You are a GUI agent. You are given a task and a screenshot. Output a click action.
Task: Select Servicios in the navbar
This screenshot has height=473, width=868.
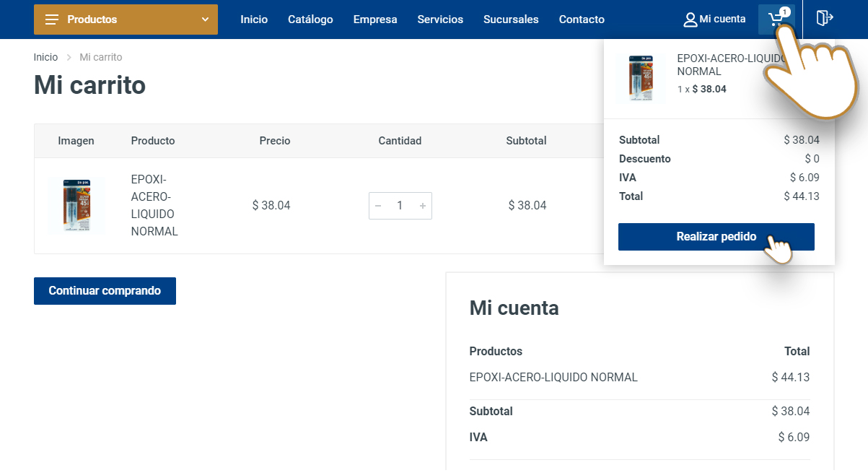[x=440, y=19]
